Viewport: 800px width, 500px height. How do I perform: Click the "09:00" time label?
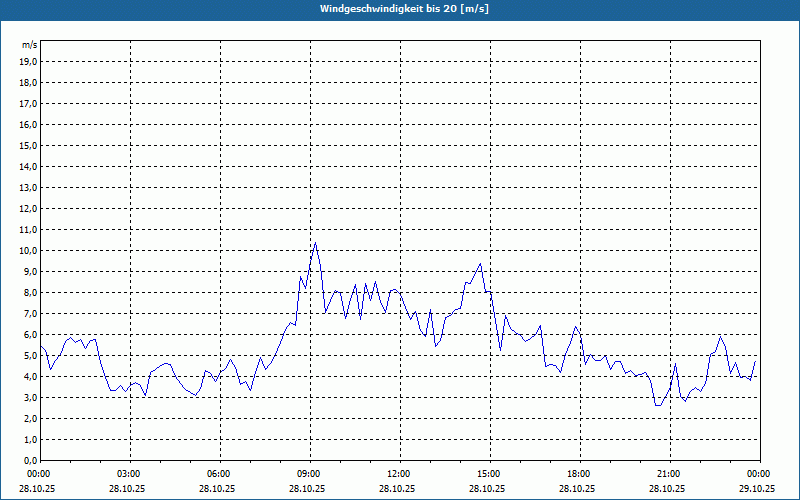click(310, 474)
